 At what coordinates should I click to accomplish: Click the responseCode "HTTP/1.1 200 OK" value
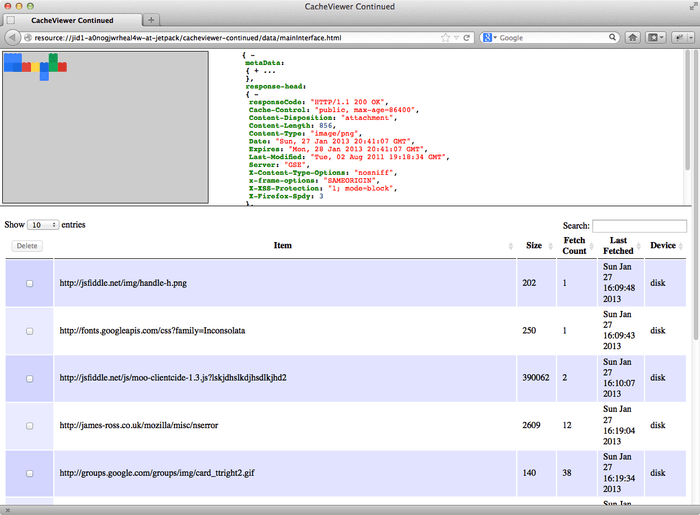click(347, 102)
